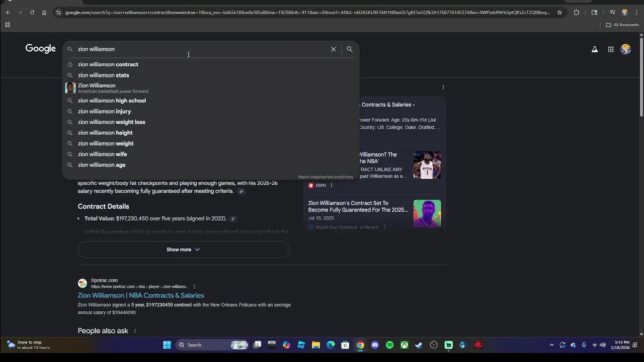Open All Bookmarks folder

click(623, 25)
